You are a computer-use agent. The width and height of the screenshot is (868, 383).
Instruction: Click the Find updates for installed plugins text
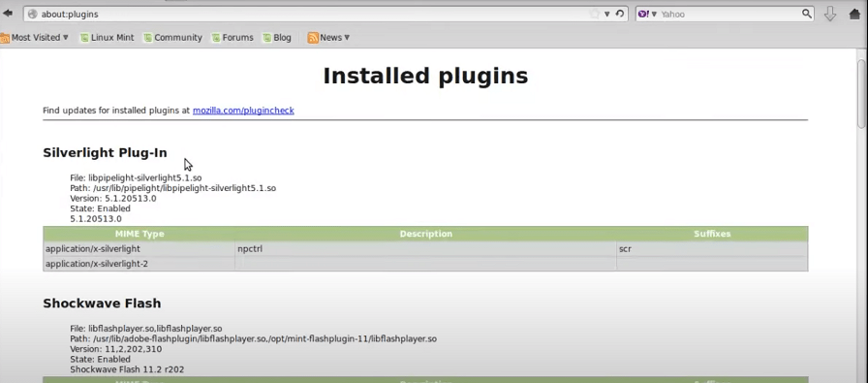(x=116, y=111)
